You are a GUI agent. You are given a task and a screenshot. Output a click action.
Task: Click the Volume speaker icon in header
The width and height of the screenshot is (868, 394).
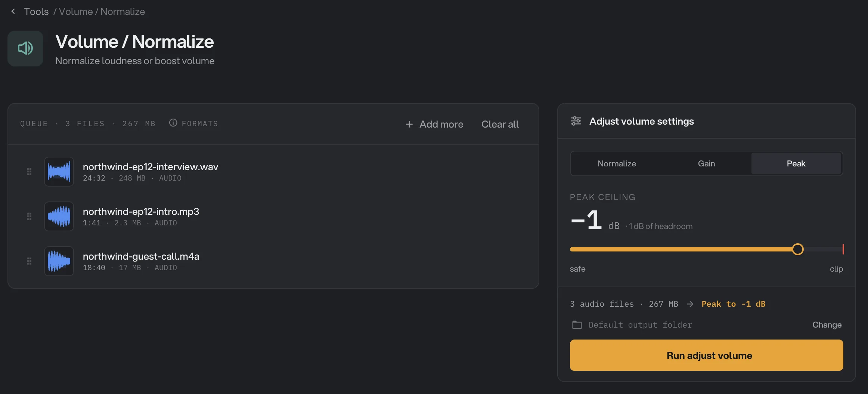pyautogui.click(x=25, y=49)
